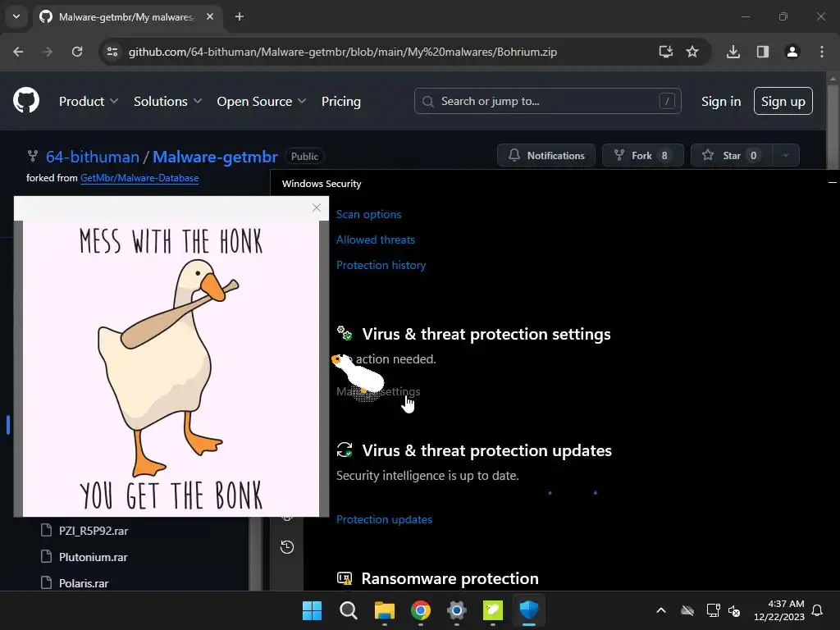Open File Explorer from taskbar
The image size is (840, 630).
coord(384,610)
